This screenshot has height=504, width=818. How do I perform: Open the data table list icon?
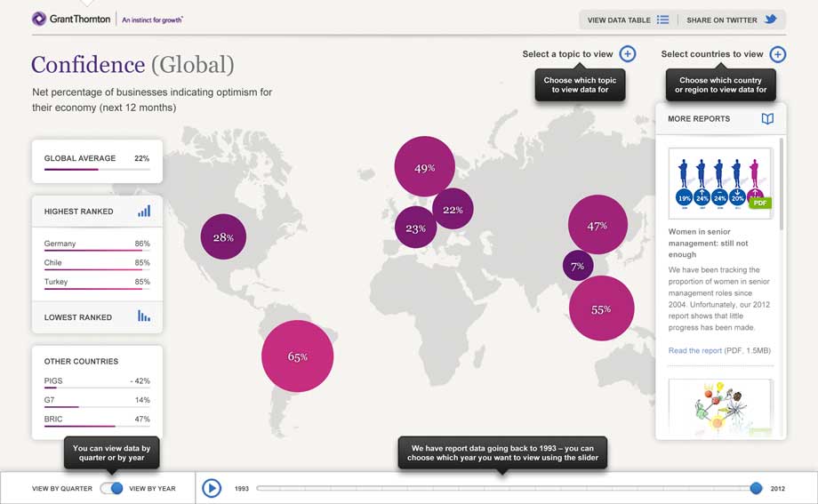tap(662, 20)
